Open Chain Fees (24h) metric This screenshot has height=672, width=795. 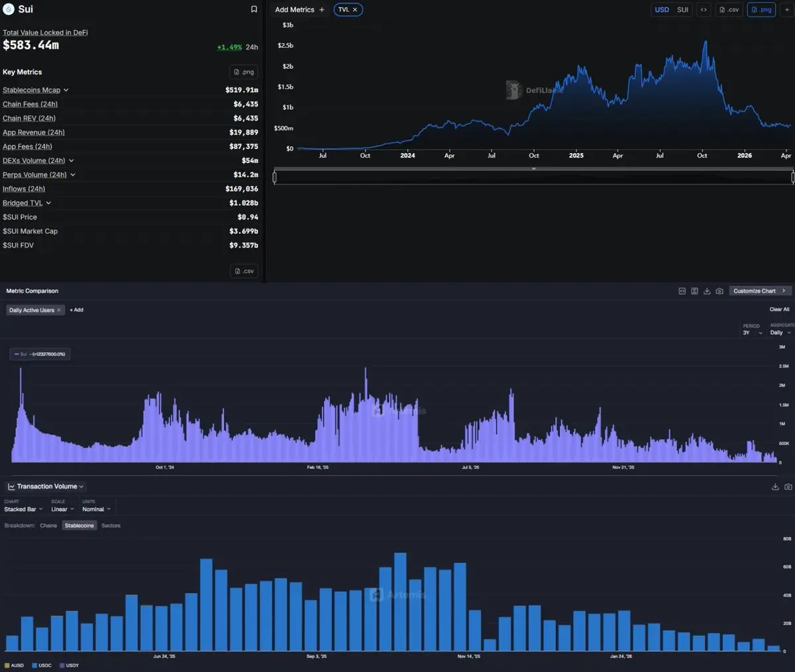point(30,104)
